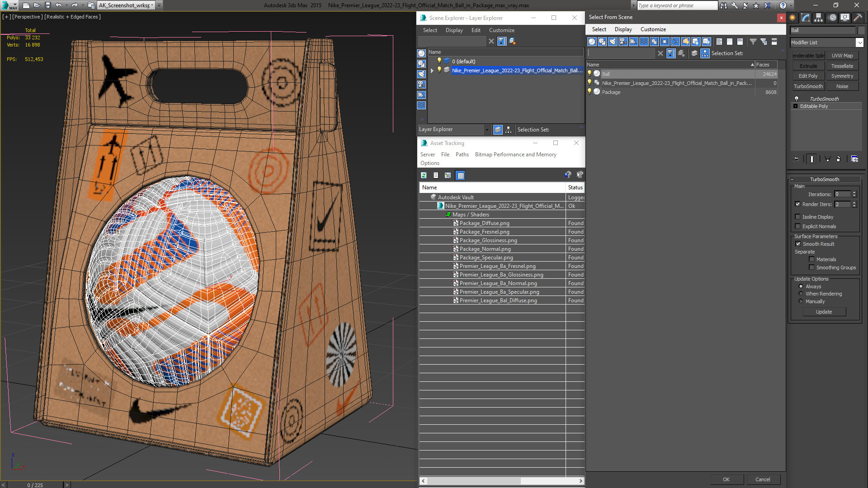This screenshot has height=488, width=868.
Task: Expand the Nike_Premier_League layer in Scene Explorer
Action: click(432, 70)
